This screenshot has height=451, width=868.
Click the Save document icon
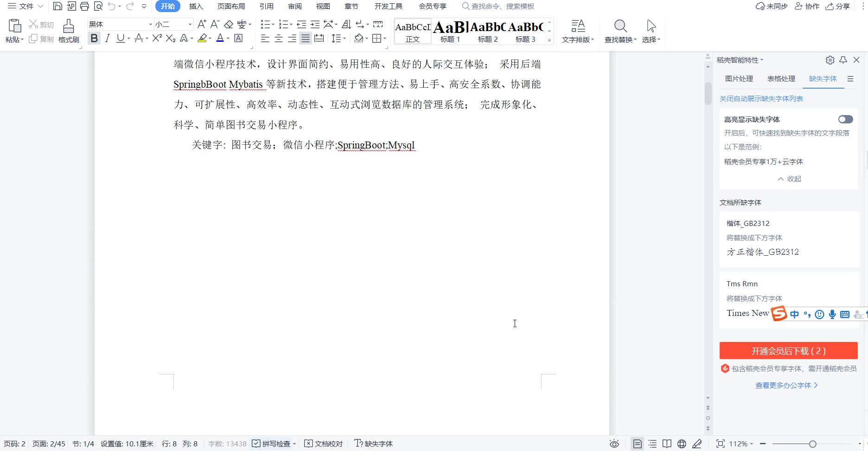(57, 6)
